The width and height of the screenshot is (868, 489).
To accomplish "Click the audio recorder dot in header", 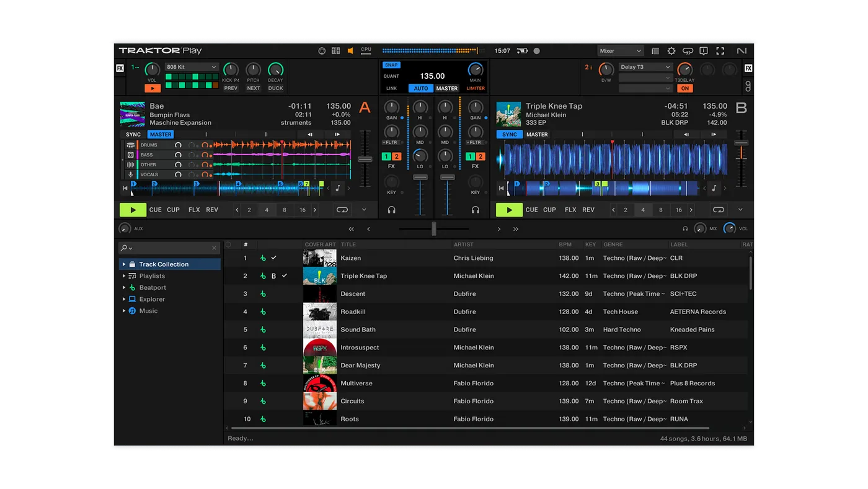I will pyautogui.click(x=537, y=51).
